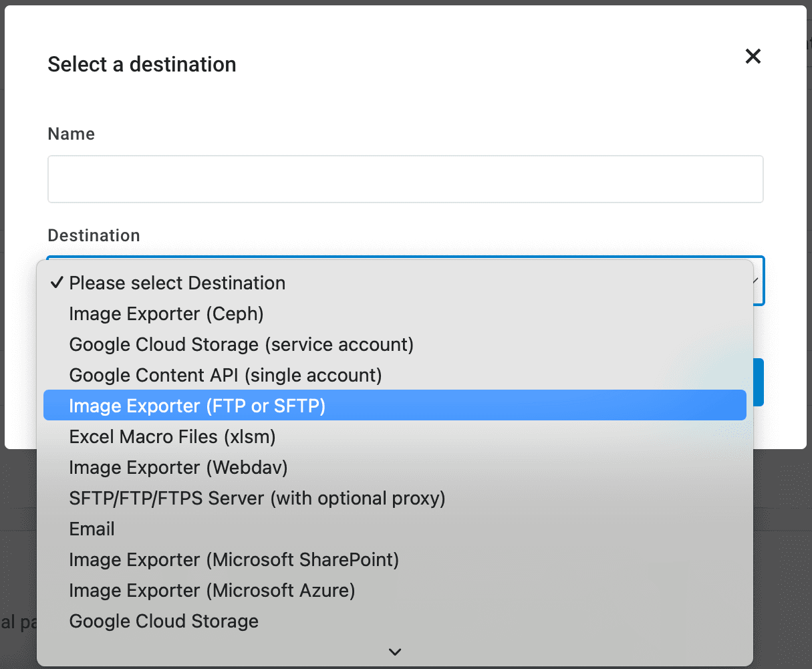The height and width of the screenshot is (669, 812).
Task: Choose Image Exporter (Microsoft Azure)
Action: pyautogui.click(x=212, y=591)
